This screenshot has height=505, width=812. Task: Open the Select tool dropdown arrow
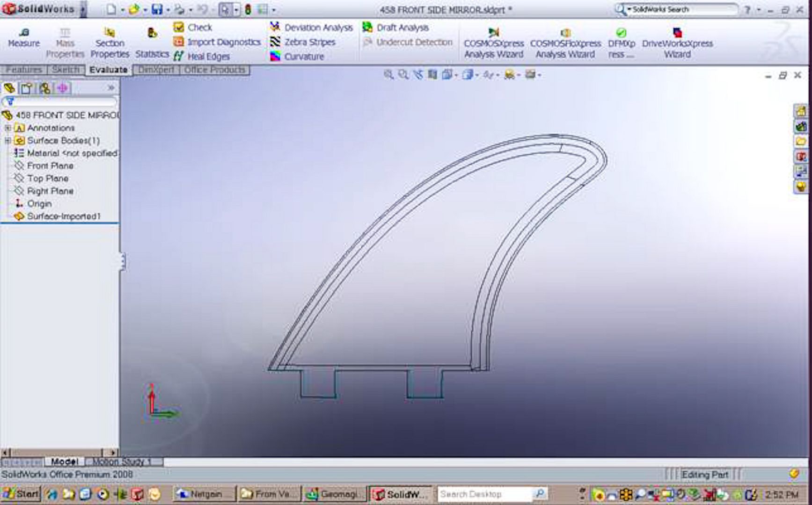(x=236, y=10)
